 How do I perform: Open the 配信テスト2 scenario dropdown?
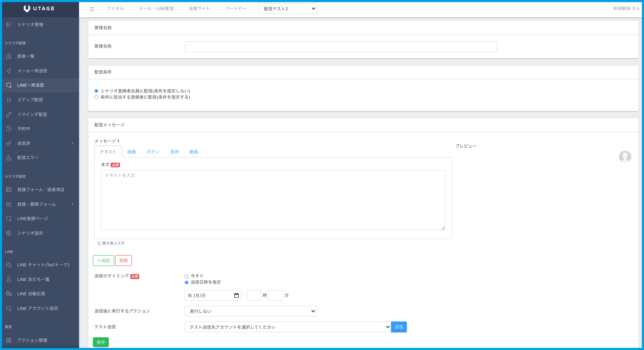click(287, 9)
